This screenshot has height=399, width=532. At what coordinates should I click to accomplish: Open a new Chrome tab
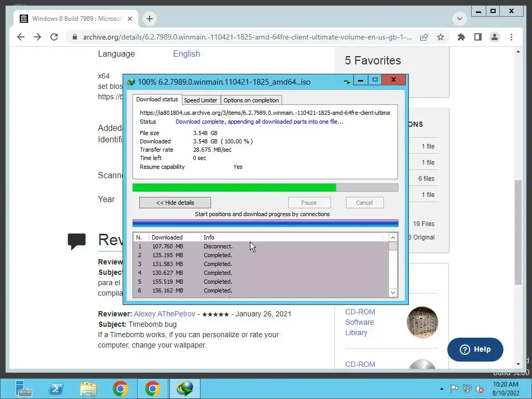[x=150, y=19]
